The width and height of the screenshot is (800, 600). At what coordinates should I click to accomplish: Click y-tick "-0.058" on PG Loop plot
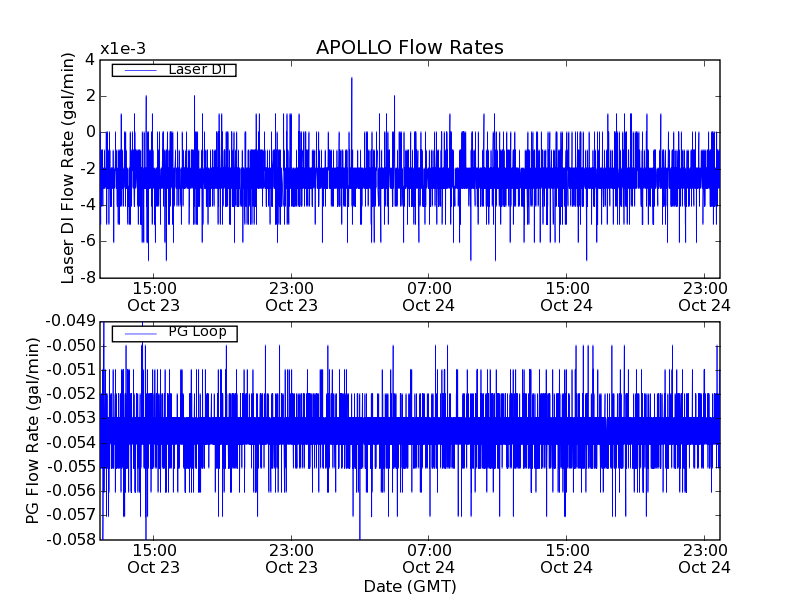click(x=70, y=540)
